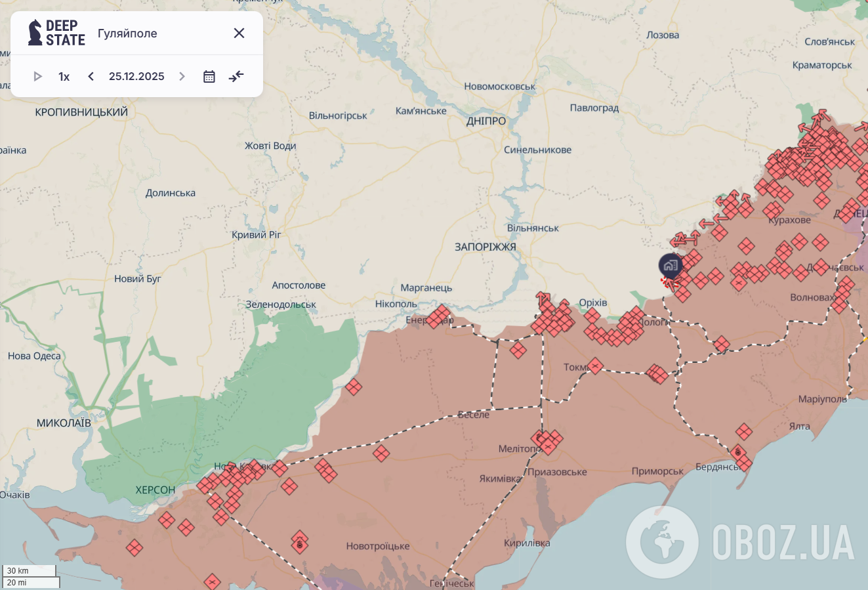Screen dimensions: 868x590
Task: Advance to the next date
Action: tap(182, 77)
